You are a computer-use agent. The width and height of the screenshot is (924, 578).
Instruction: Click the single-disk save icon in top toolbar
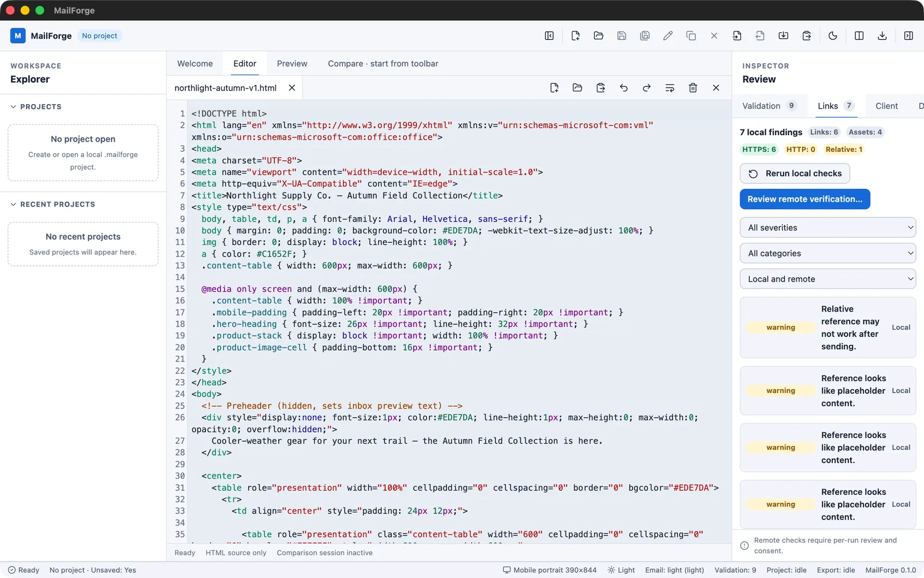click(x=621, y=36)
